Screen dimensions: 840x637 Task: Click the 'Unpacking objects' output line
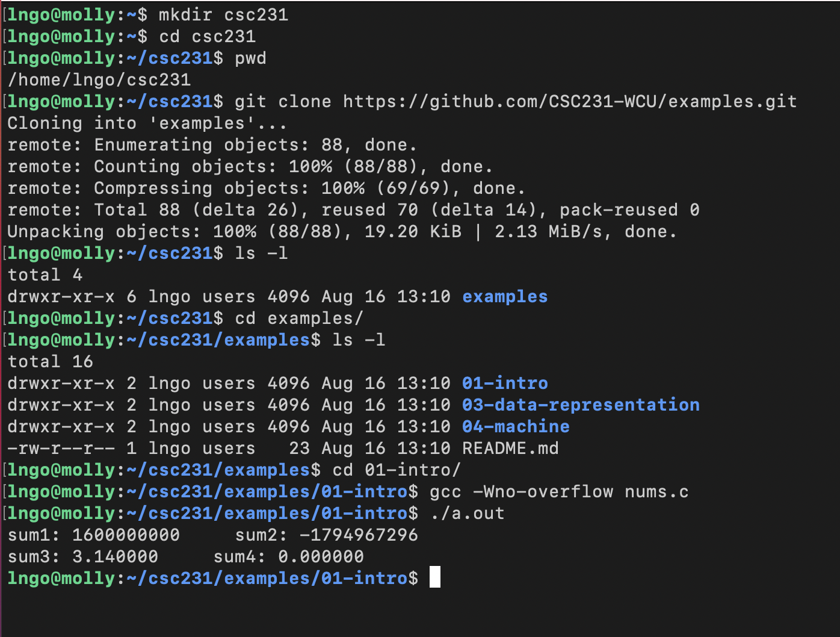[342, 231]
